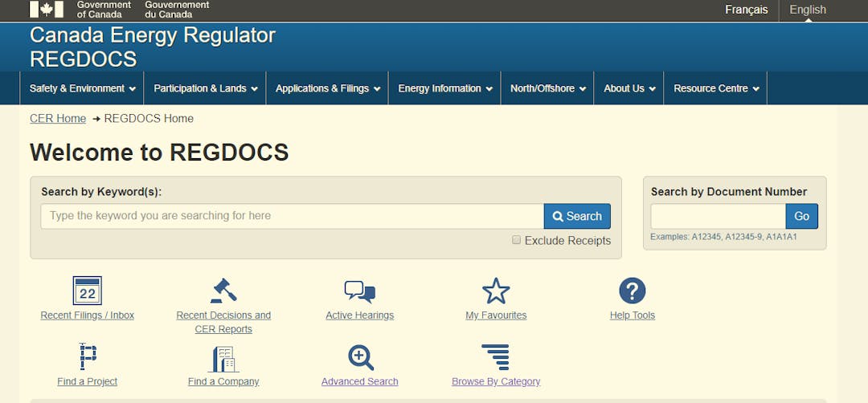The image size is (868, 403).
Task: Click the Canada Energy Regulator REGDOCS title
Action: (x=152, y=47)
